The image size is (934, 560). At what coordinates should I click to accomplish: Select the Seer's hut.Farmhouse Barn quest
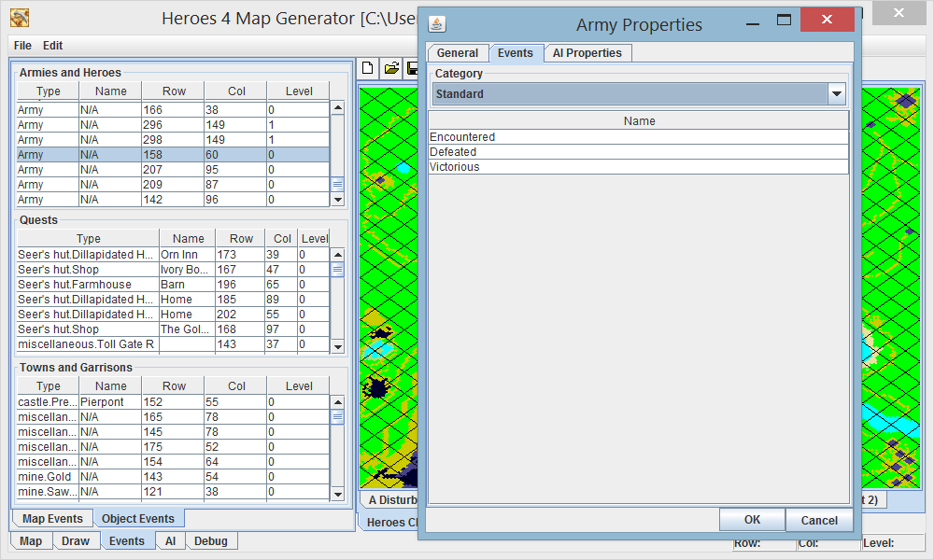(174, 284)
